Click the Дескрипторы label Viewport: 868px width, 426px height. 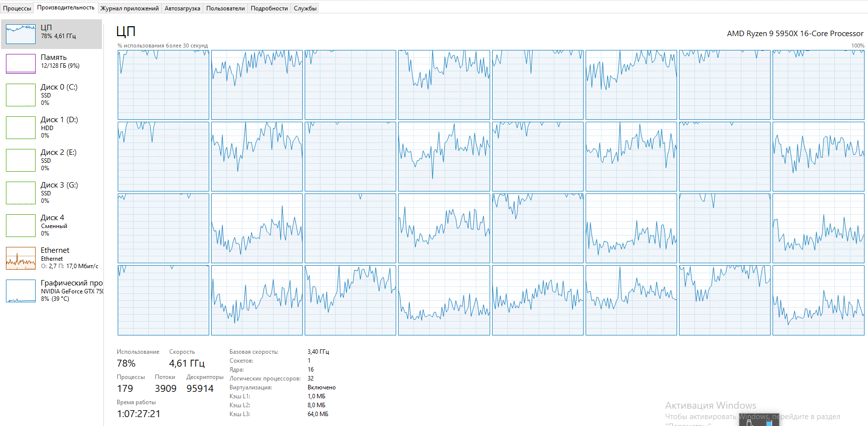[x=205, y=377]
